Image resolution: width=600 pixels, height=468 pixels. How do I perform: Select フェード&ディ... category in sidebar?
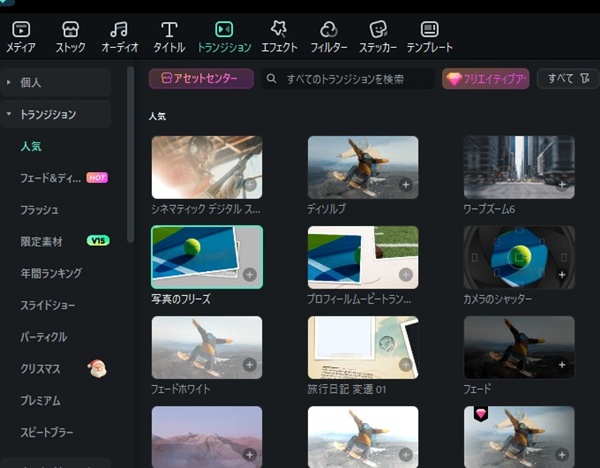coord(52,178)
